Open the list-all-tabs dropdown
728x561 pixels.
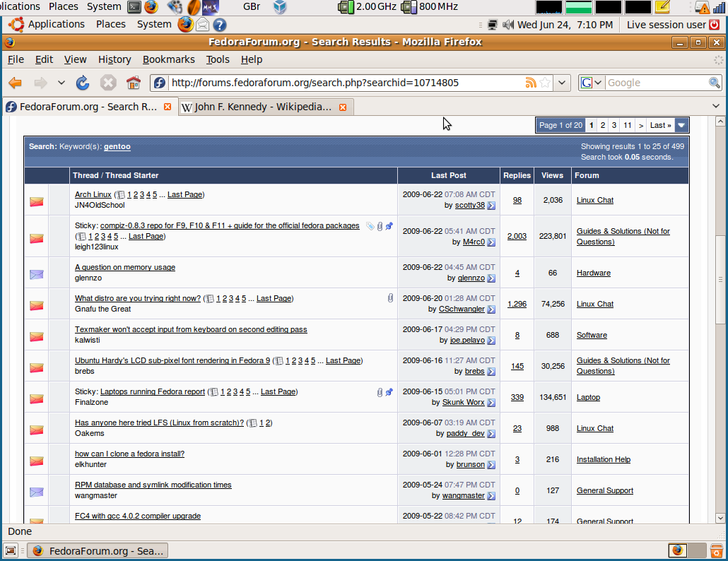(715, 106)
